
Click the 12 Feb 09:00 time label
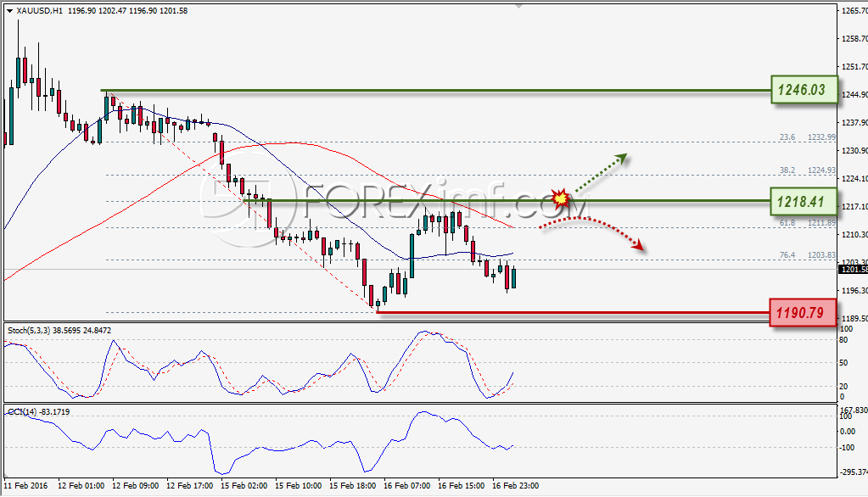pyautogui.click(x=135, y=485)
